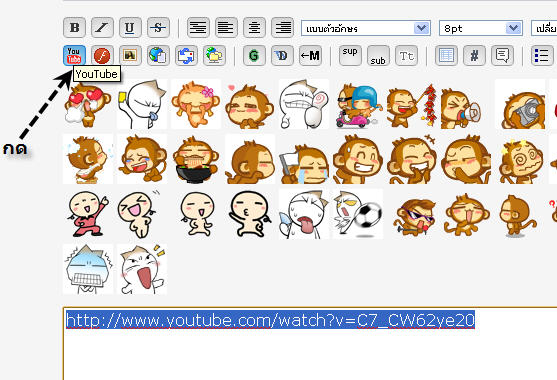The height and width of the screenshot is (380, 557).
Task: Click the globe hyperlink icon
Action: (x=158, y=55)
